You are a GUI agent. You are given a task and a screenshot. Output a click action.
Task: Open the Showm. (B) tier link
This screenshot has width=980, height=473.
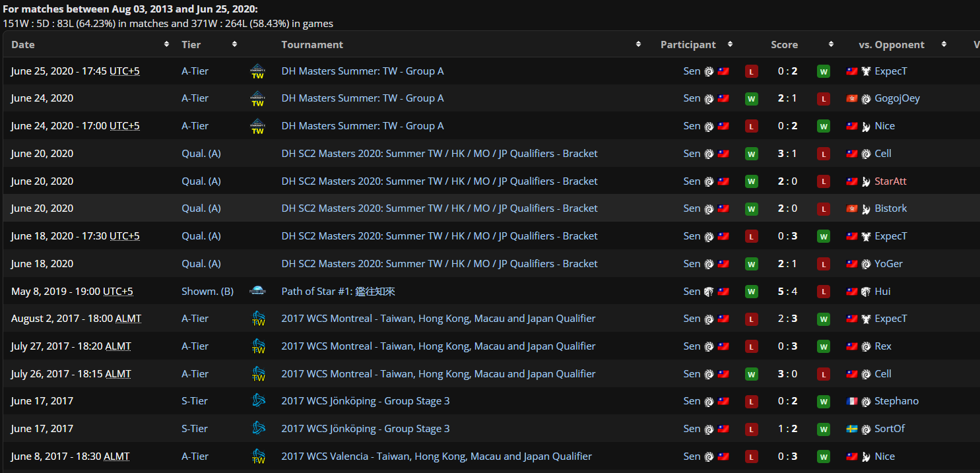pyautogui.click(x=208, y=292)
